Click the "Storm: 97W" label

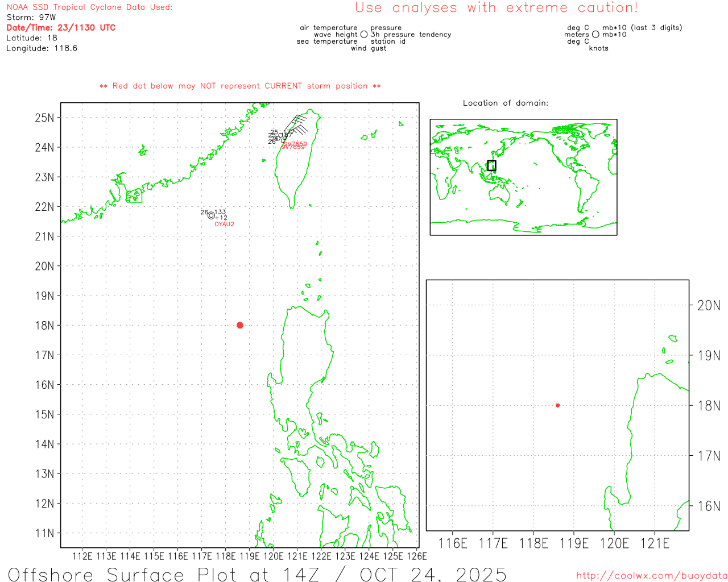pos(31,18)
